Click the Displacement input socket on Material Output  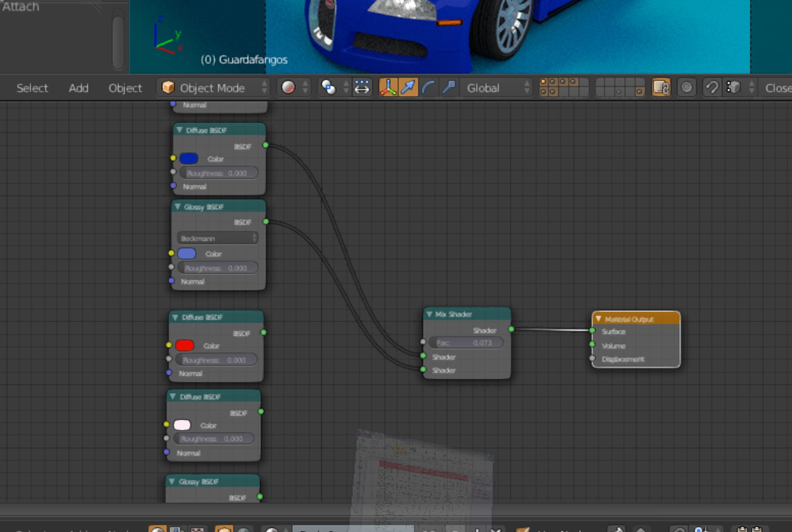(x=592, y=358)
